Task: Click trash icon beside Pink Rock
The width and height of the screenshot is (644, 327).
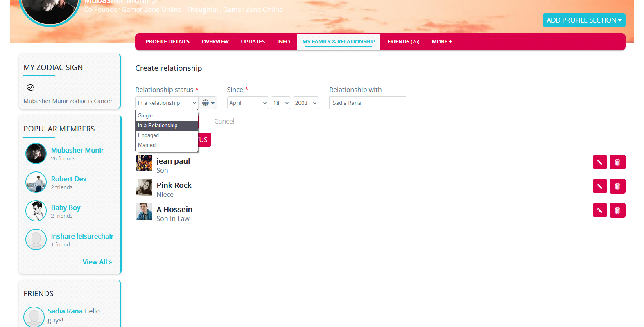Action: (x=617, y=186)
